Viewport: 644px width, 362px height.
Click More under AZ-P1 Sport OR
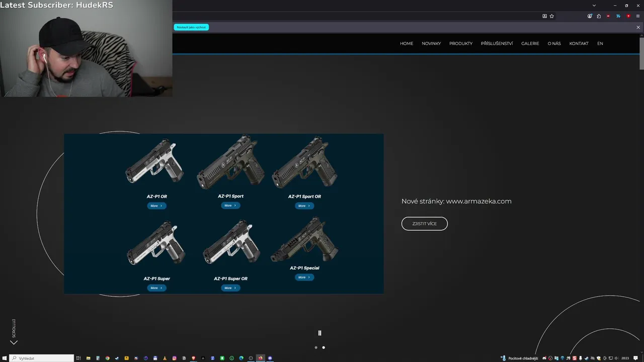[304, 206]
